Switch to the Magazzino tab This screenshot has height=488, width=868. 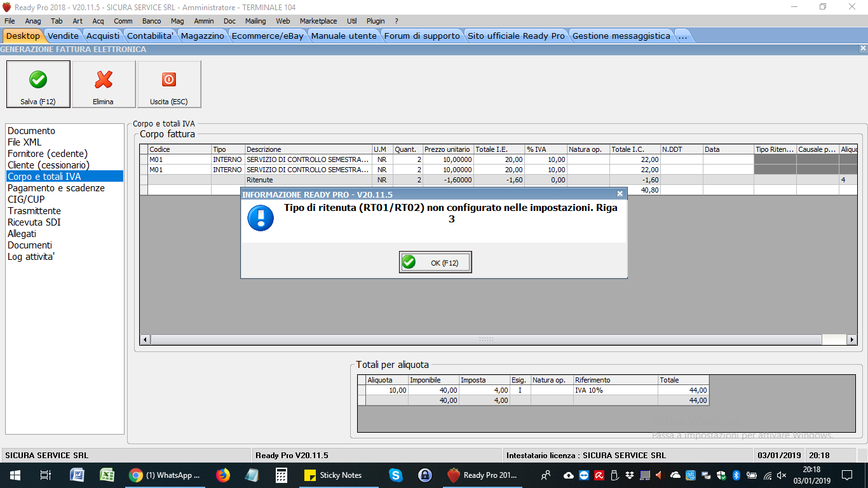point(203,36)
